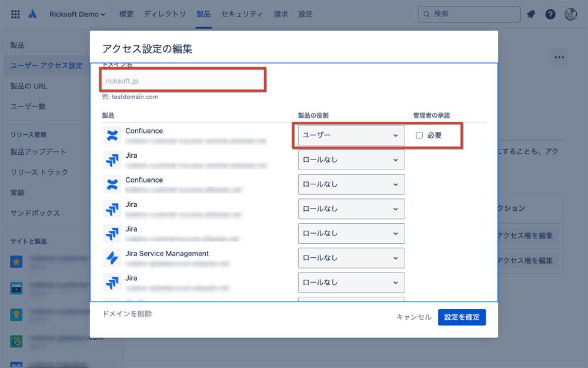Open サンドボックス in the sidebar
Image resolution: width=588 pixels, height=368 pixels.
tap(35, 213)
